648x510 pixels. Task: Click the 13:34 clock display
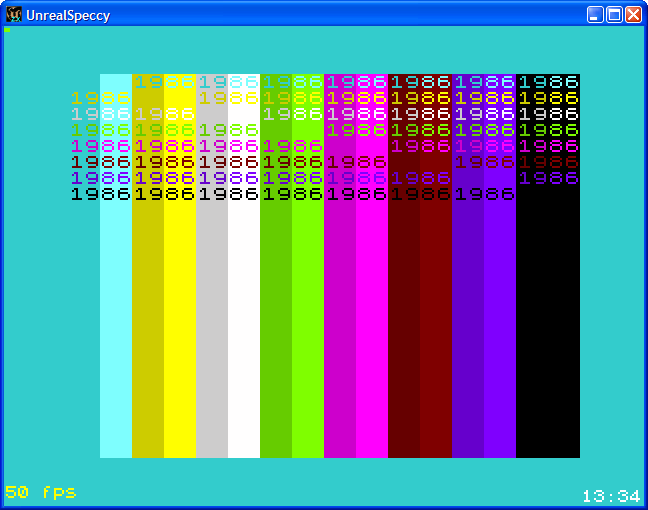click(610, 496)
